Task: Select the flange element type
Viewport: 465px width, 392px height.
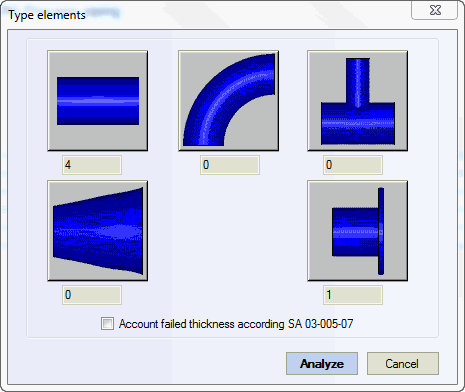Action: tap(357, 231)
